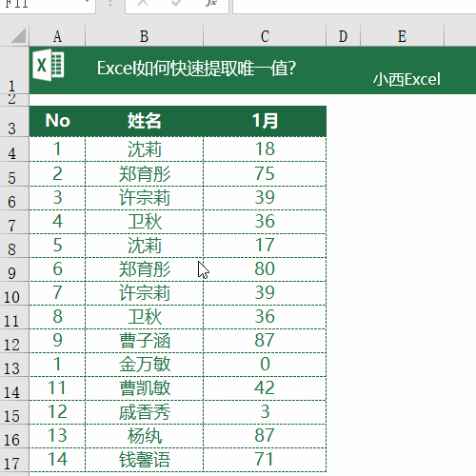Click cell with '许宗莉' in row 10
The width and height of the screenshot is (476, 476).
[x=145, y=293]
